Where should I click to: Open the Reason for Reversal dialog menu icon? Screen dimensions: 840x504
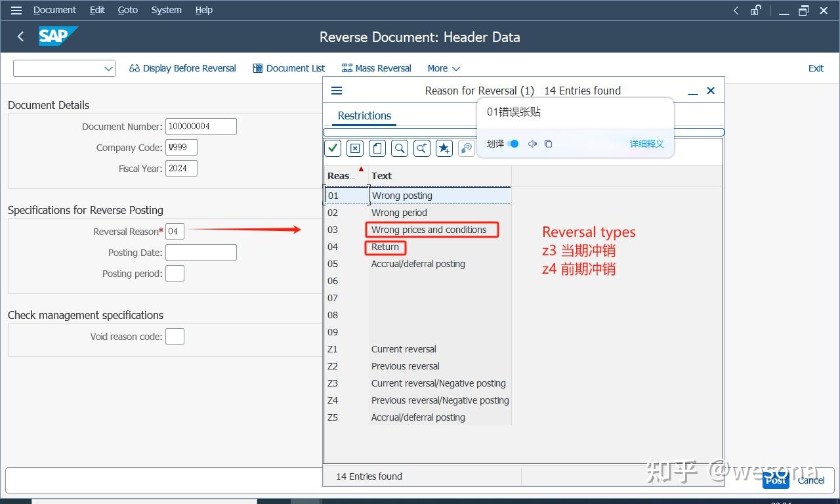[x=337, y=91]
